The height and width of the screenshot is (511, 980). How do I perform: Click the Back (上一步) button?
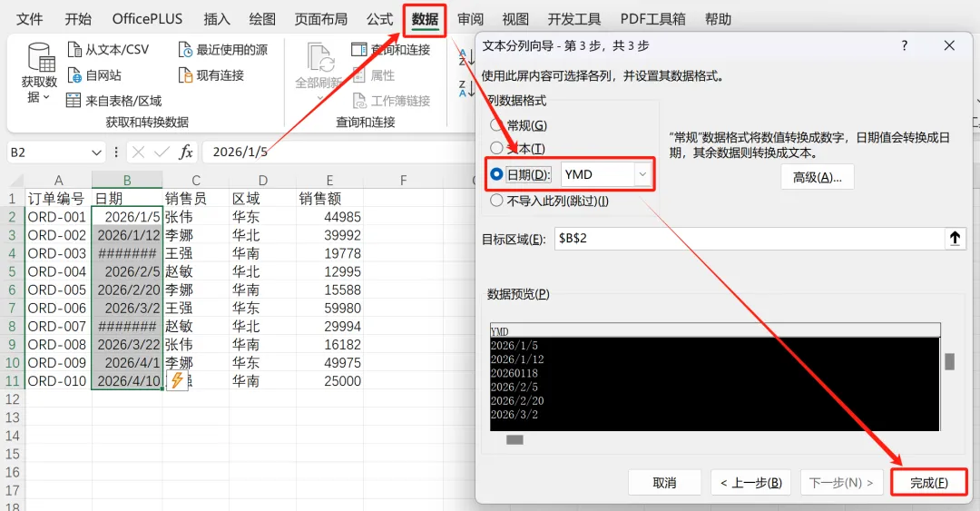point(750,483)
